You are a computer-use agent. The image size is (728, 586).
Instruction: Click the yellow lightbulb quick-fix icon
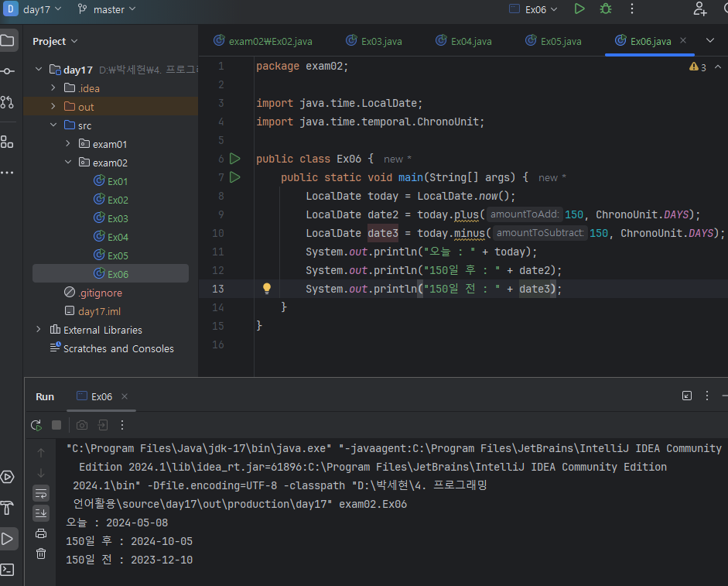coord(266,289)
